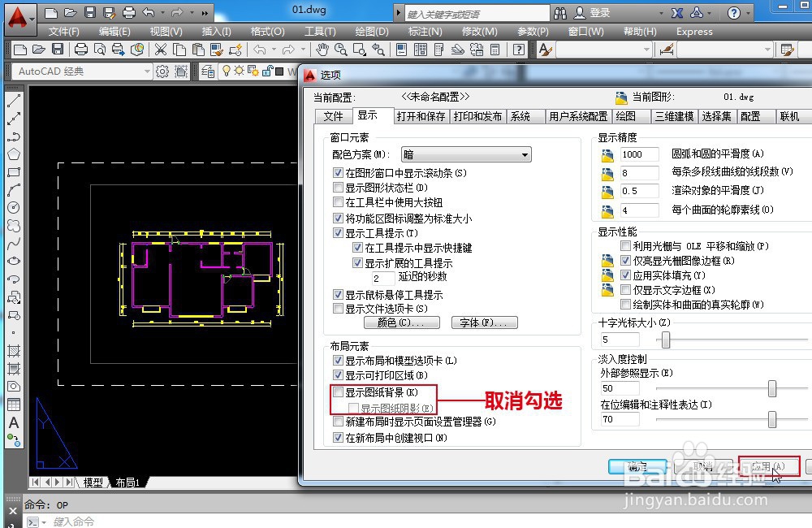The height and width of the screenshot is (528, 812).
Task: Select the Ellipse tool
Action: click(14, 261)
